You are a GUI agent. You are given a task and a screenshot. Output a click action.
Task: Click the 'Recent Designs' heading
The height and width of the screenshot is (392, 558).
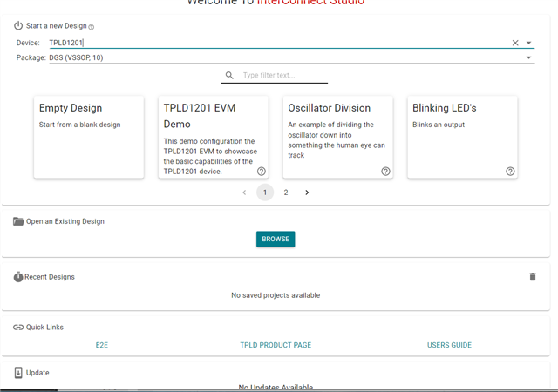click(50, 277)
